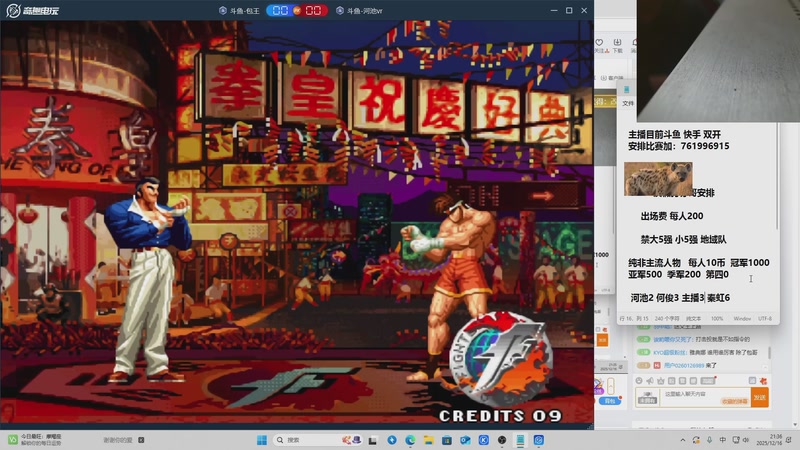Click the page scroll-down arrow at right edge

tap(795, 424)
